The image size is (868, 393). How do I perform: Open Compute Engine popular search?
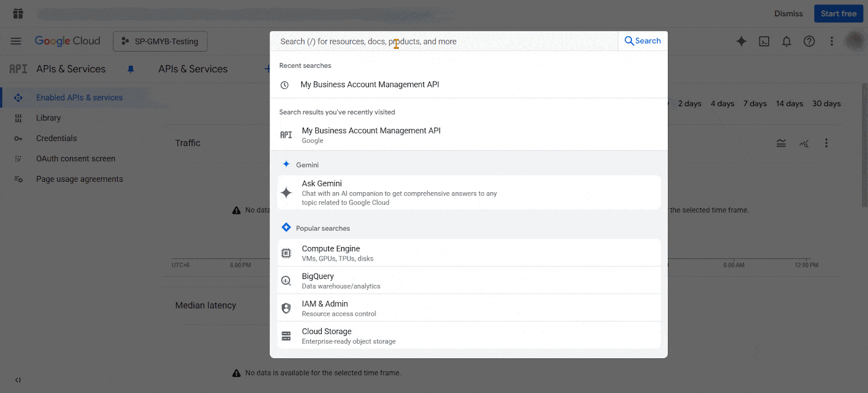click(x=469, y=253)
